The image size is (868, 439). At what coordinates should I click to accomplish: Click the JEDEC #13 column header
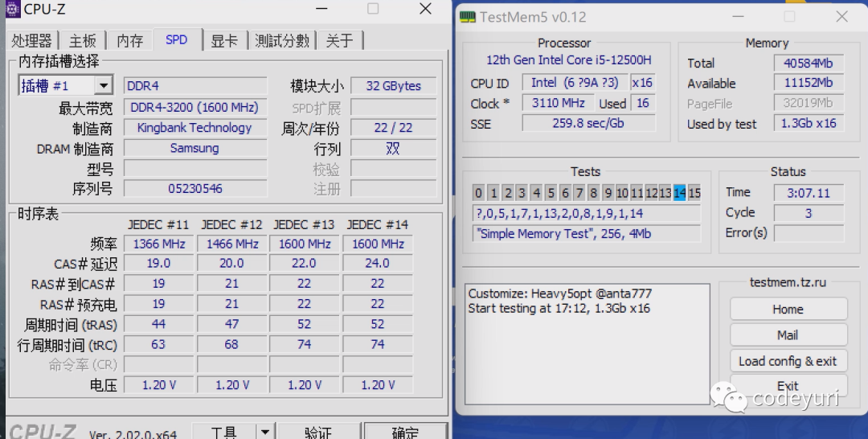click(x=304, y=225)
